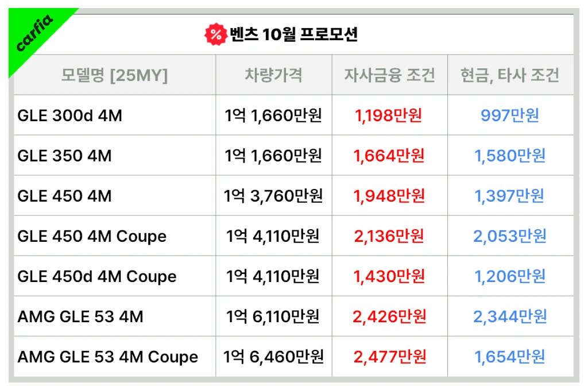The width and height of the screenshot is (588, 390).
Task: Open the GLE 450 4M Coupe entry
Action: tap(92, 237)
